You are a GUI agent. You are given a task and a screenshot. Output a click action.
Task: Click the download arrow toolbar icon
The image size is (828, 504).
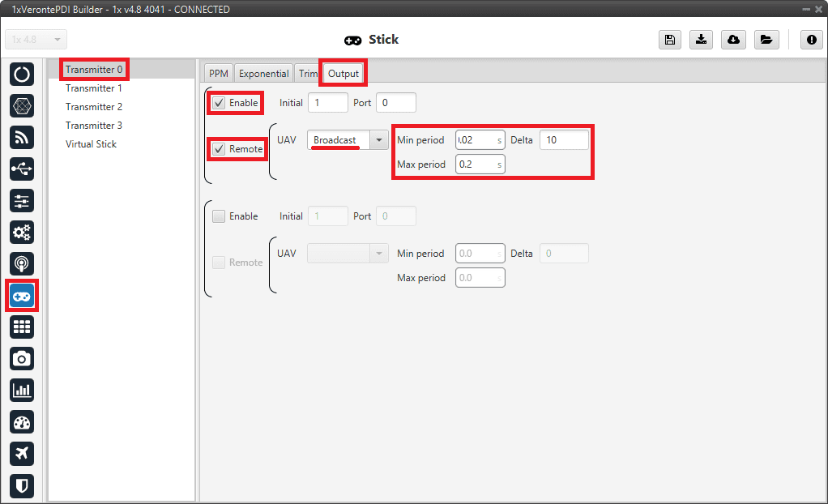(701, 40)
